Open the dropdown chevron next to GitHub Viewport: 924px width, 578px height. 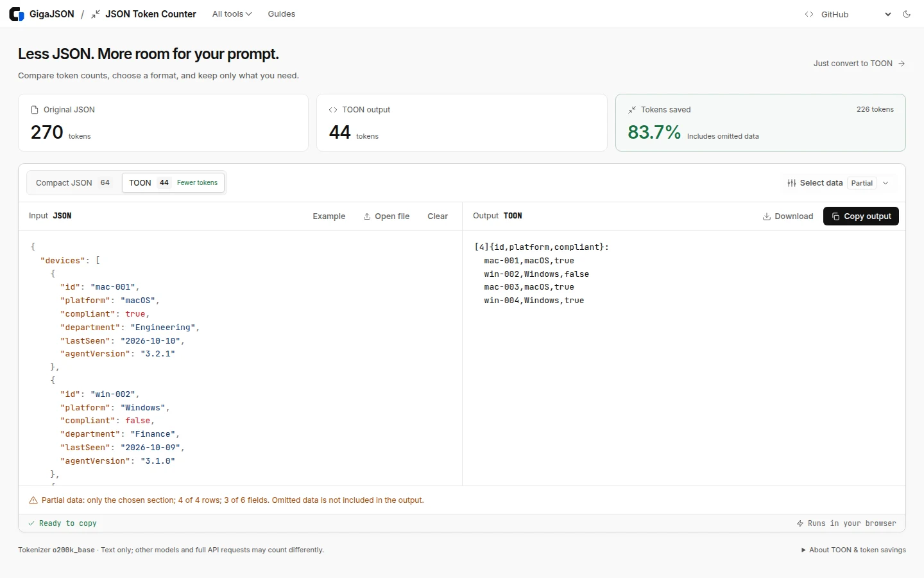tap(888, 14)
